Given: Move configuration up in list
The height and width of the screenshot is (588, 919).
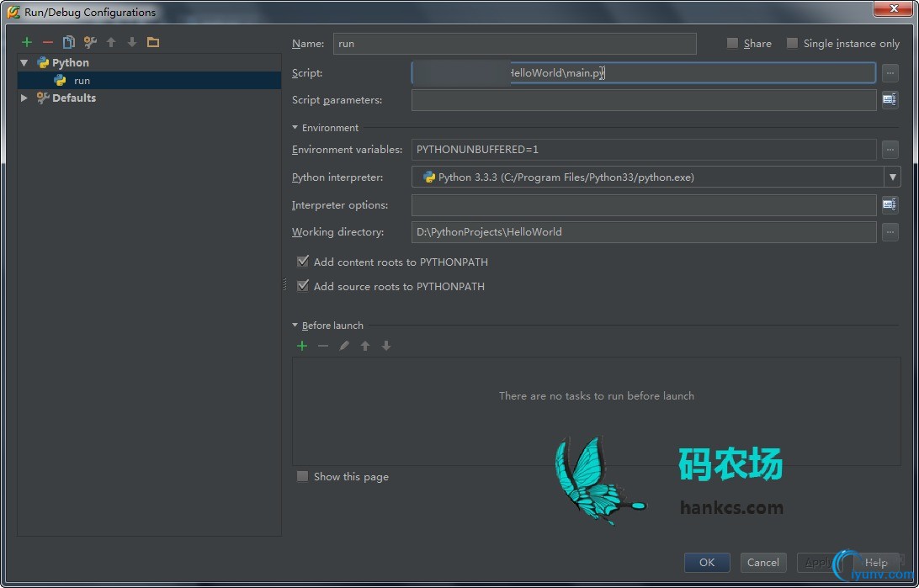Looking at the screenshot, I should click(111, 42).
